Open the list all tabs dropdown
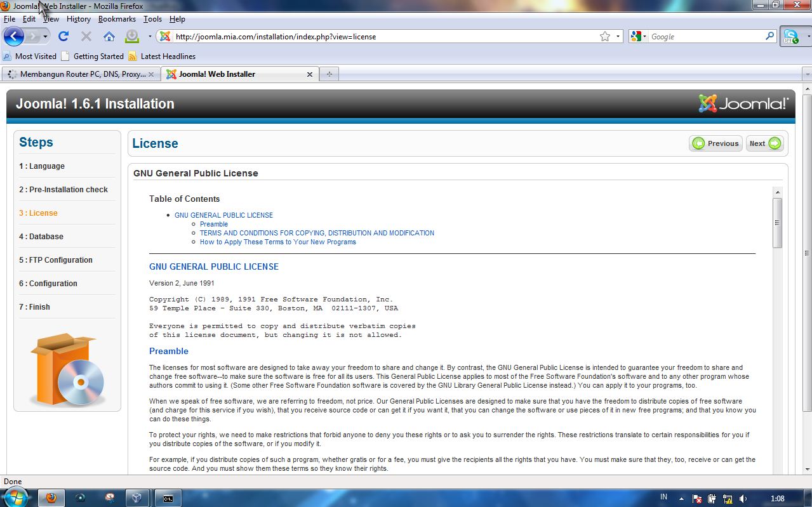The image size is (812, 507). coord(807,74)
